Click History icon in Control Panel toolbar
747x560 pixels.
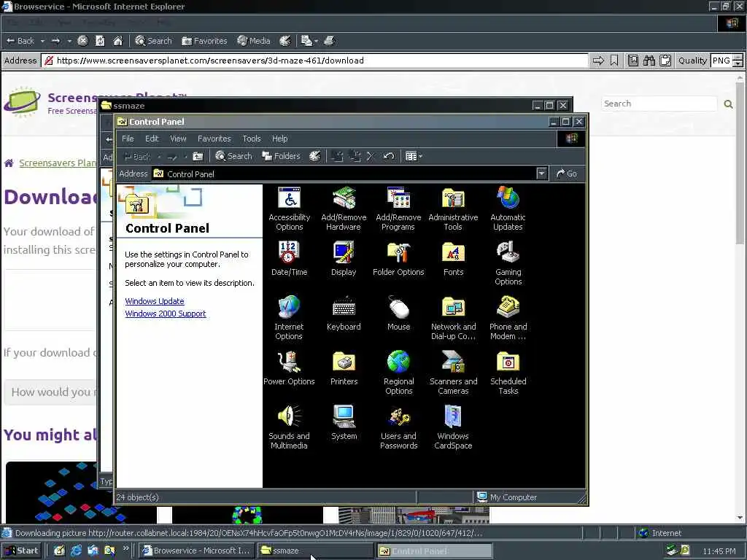pyautogui.click(x=315, y=156)
